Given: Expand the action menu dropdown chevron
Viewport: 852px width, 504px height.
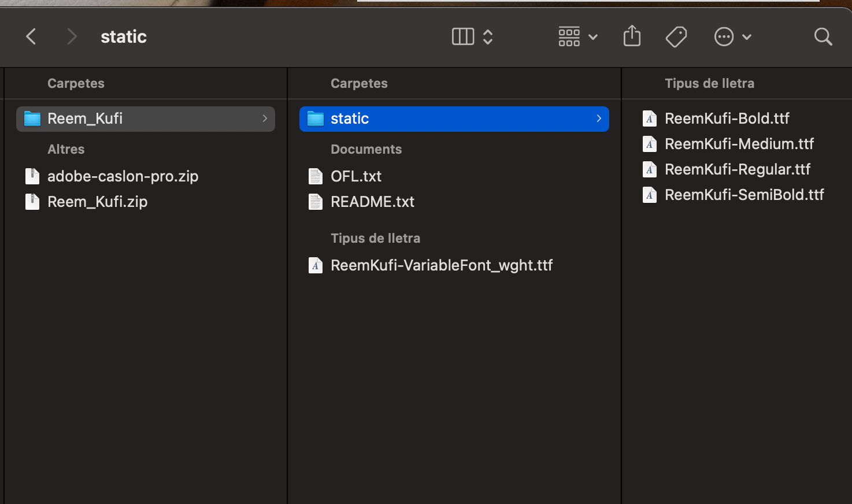Looking at the screenshot, I should point(747,37).
